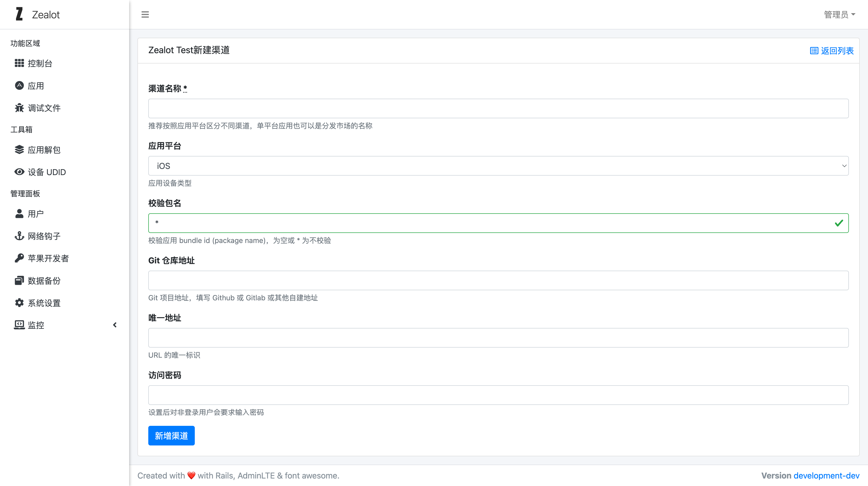Click the required asterisk next to 渠道名称
The width and height of the screenshot is (868, 486).
coord(185,88)
